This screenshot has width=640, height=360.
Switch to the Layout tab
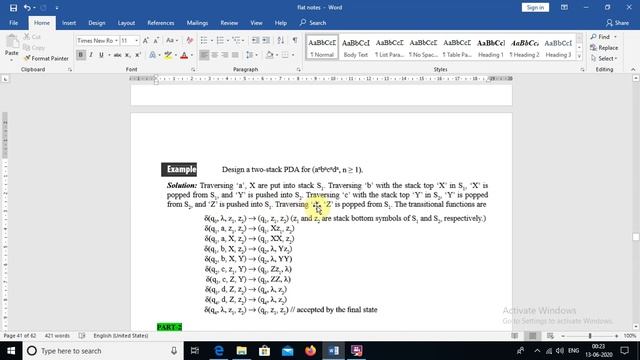[126, 23]
